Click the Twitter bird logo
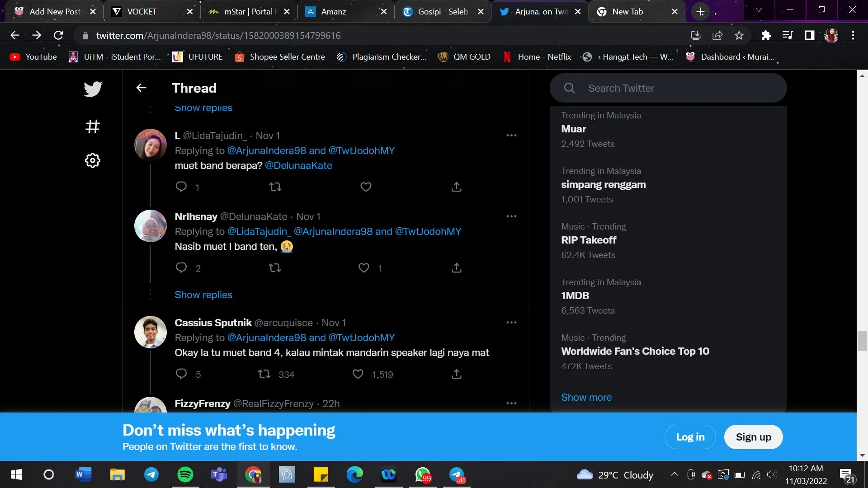868x488 pixels. point(93,89)
